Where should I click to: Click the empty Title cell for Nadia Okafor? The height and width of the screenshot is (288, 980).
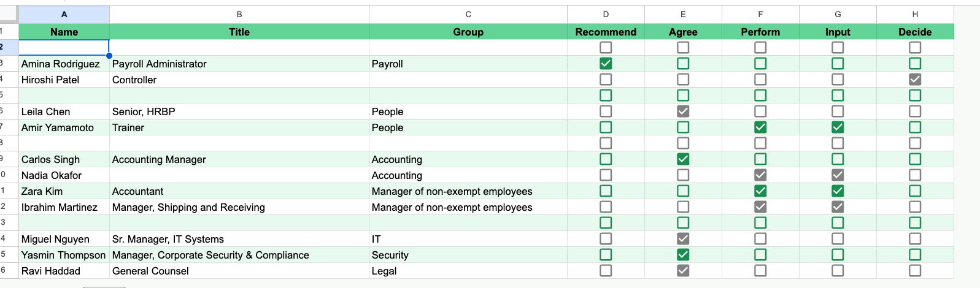239,175
